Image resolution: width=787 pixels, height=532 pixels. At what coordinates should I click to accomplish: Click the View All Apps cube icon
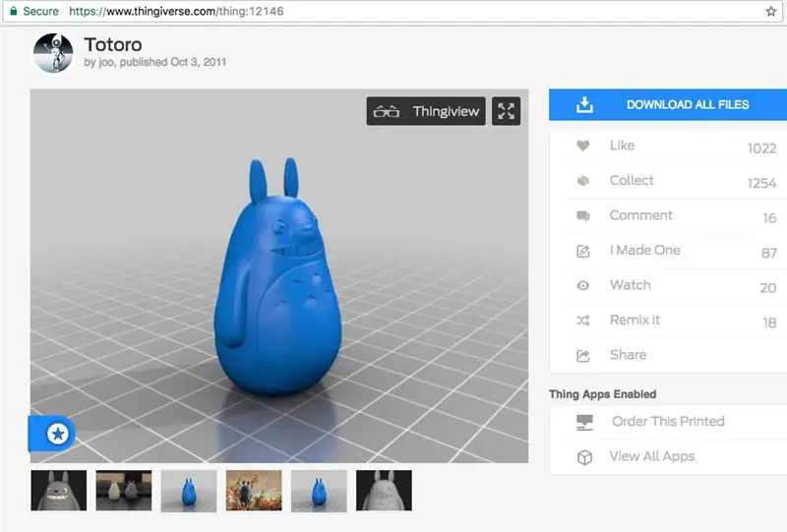click(584, 457)
